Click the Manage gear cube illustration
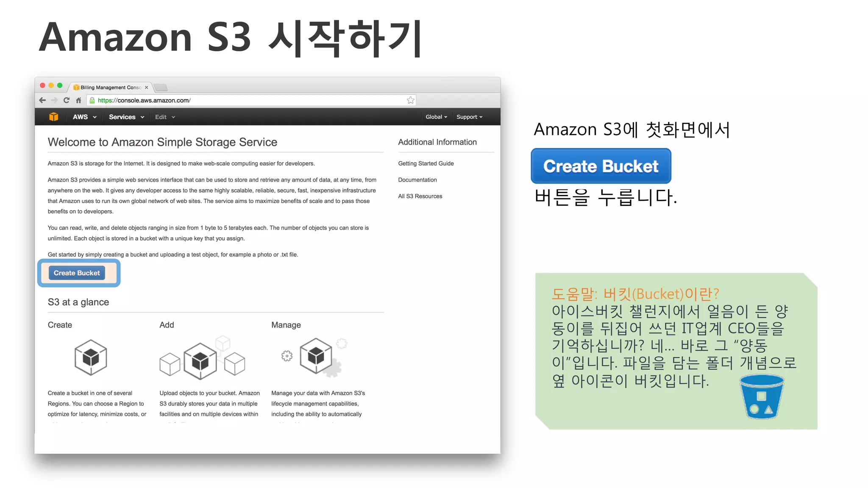Image resolution: width=868 pixels, height=488 pixels. point(314,357)
